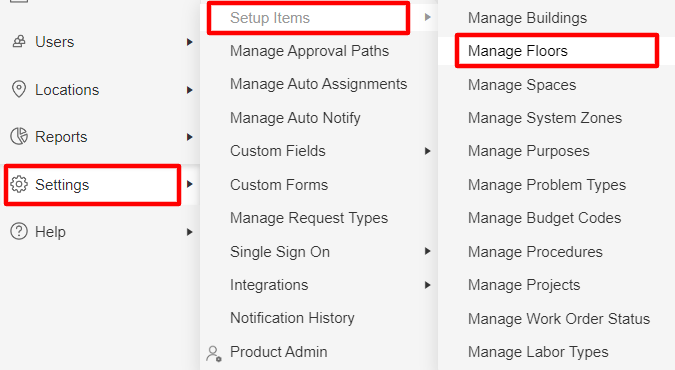Expand the Help submenu arrow
This screenshot has height=370, width=675.
click(x=189, y=232)
